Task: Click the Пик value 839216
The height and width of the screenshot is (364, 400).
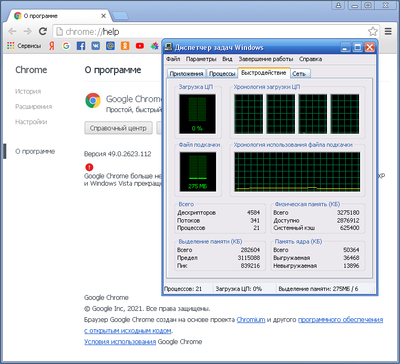Action: pyautogui.click(x=250, y=266)
